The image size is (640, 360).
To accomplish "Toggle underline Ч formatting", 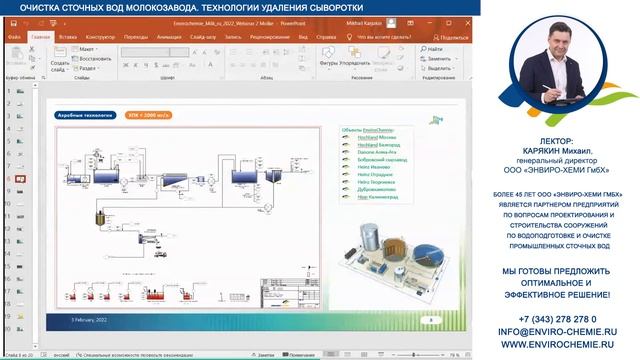I will pyautogui.click(x=146, y=65).
